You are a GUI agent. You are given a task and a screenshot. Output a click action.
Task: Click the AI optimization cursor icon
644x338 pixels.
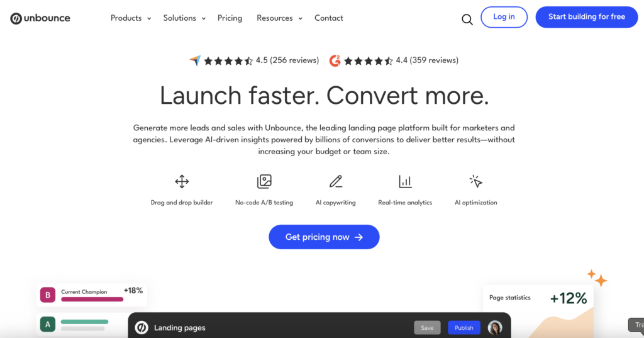point(475,182)
